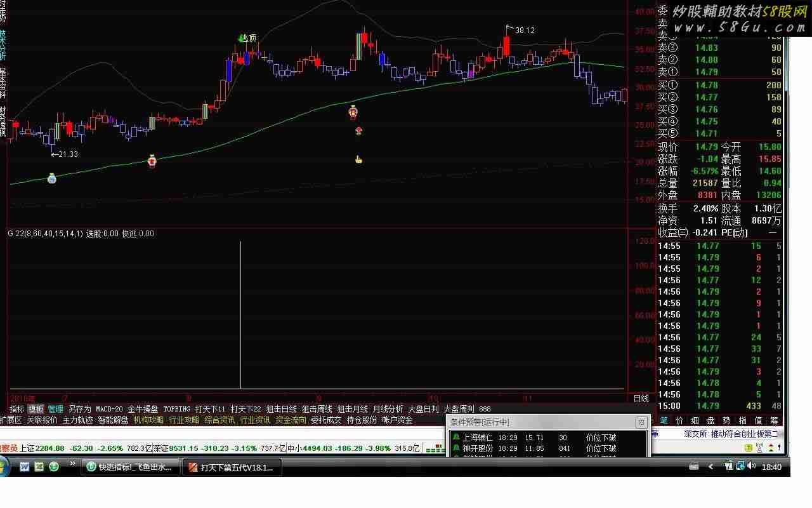The image size is (812, 508).
Task: Click 另存为 in indicator bar
Action: click(x=80, y=409)
